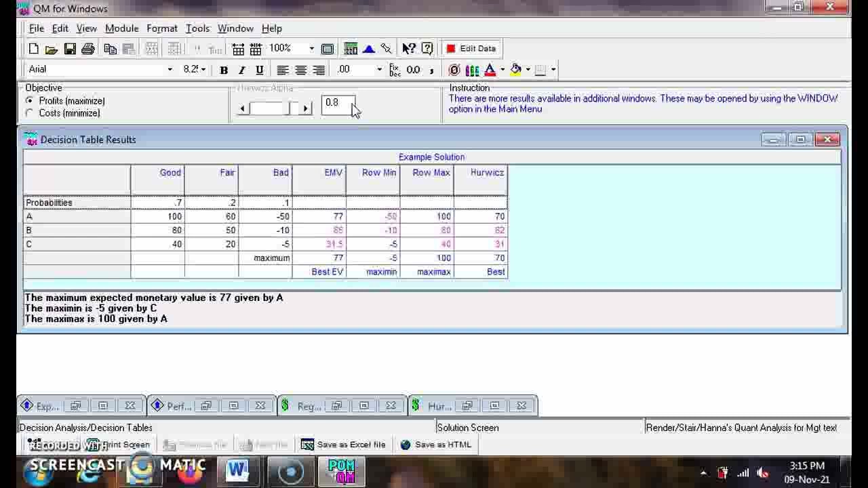Click the context help arrow-question icon
Screen dimensions: 868x488
tap(409, 49)
